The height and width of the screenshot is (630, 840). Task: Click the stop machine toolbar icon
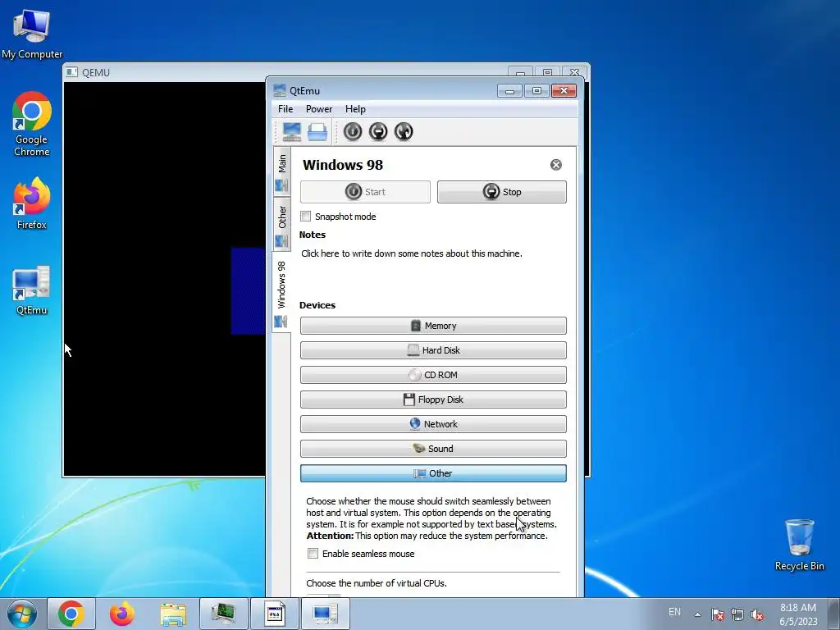point(378,132)
